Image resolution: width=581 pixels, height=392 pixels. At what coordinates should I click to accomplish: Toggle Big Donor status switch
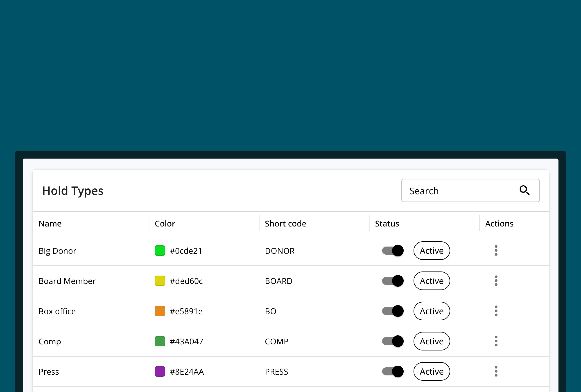click(393, 251)
